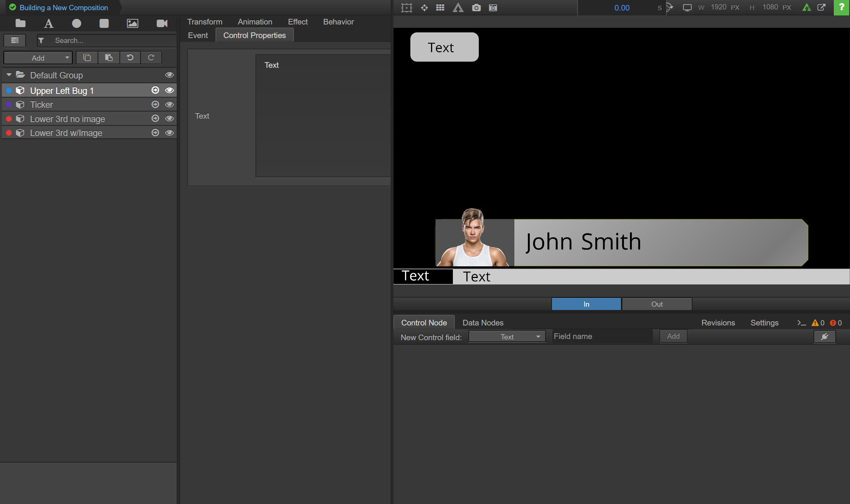Screen dimensions: 850x504
Task: Add an ellipse shape from toolbar
Action: pyautogui.click(x=76, y=24)
